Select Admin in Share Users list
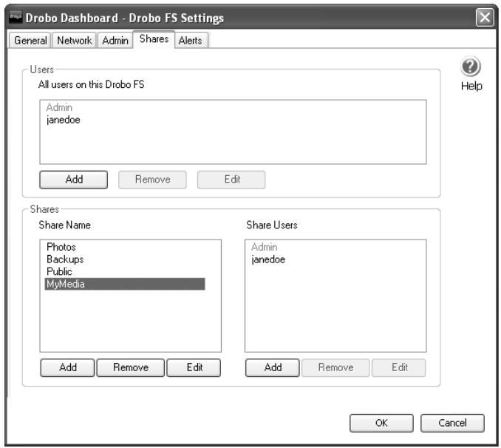The height and width of the screenshot is (448, 501). point(265,247)
